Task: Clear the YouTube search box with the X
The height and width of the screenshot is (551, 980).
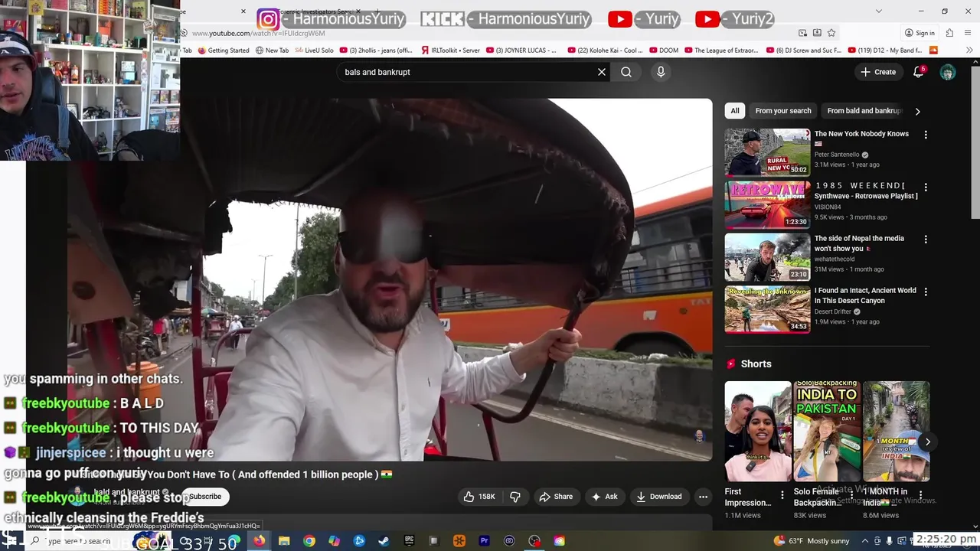Action: coord(602,72)
